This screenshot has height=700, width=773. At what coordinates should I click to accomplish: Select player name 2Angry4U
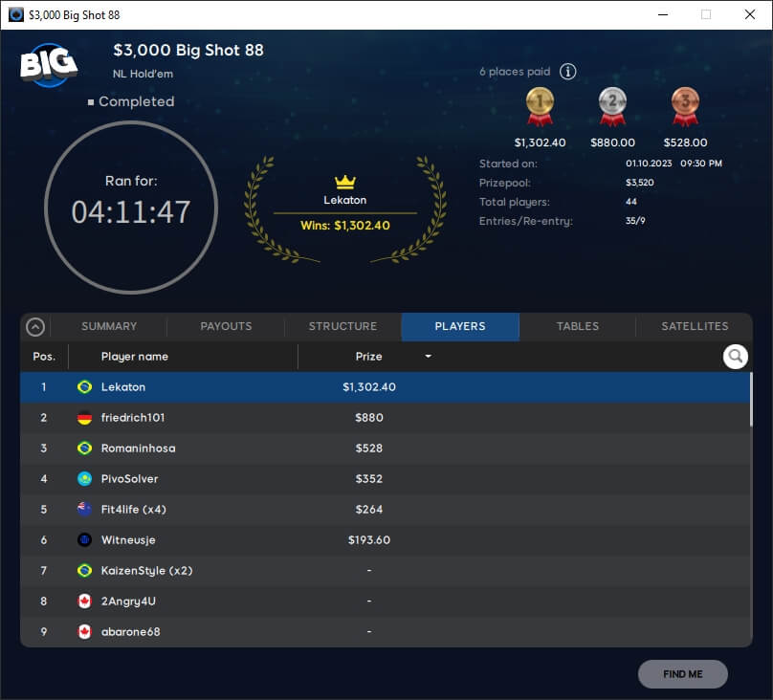(x=128, y=601)
